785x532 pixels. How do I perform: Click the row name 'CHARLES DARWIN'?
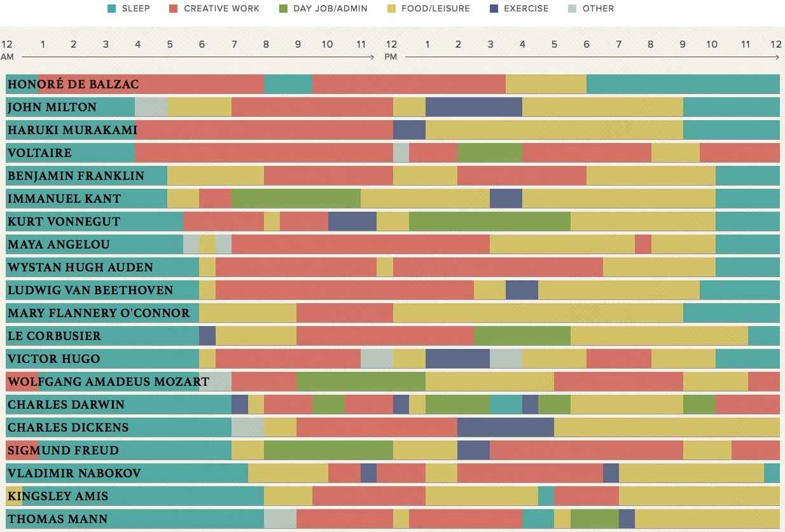(x=66, y=404)
